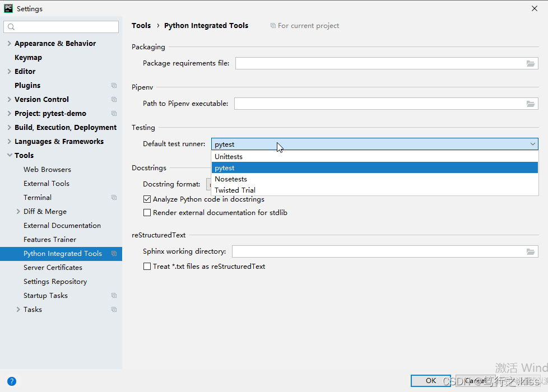Image resolution: width=548 pixels, height=392 pixels.
Task: Choose pytest from the test runner list
Action: 375,167
